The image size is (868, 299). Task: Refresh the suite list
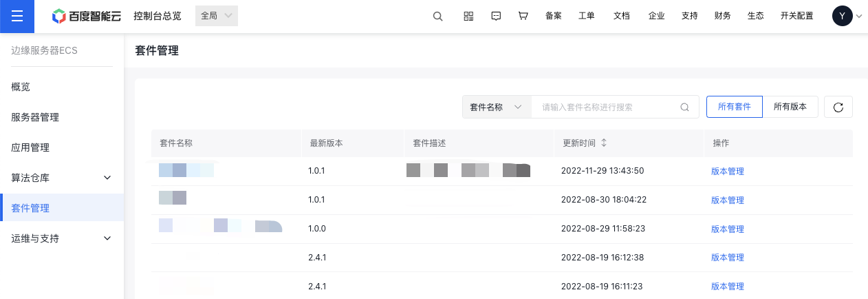(838, 107)
